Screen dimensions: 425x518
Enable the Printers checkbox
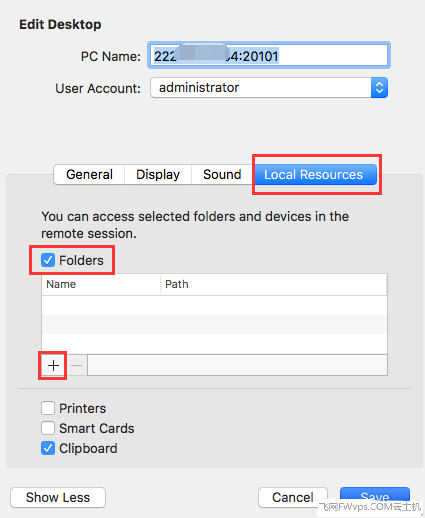pyautogui.click(x=48, y=408)
